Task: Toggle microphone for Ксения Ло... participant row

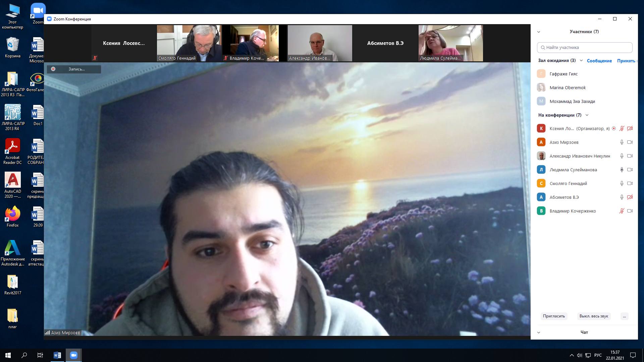Action: (622, 128)
